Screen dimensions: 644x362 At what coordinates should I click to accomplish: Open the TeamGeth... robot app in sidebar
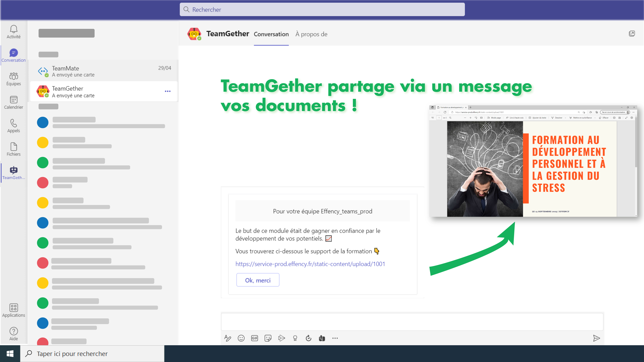[14, 173]
